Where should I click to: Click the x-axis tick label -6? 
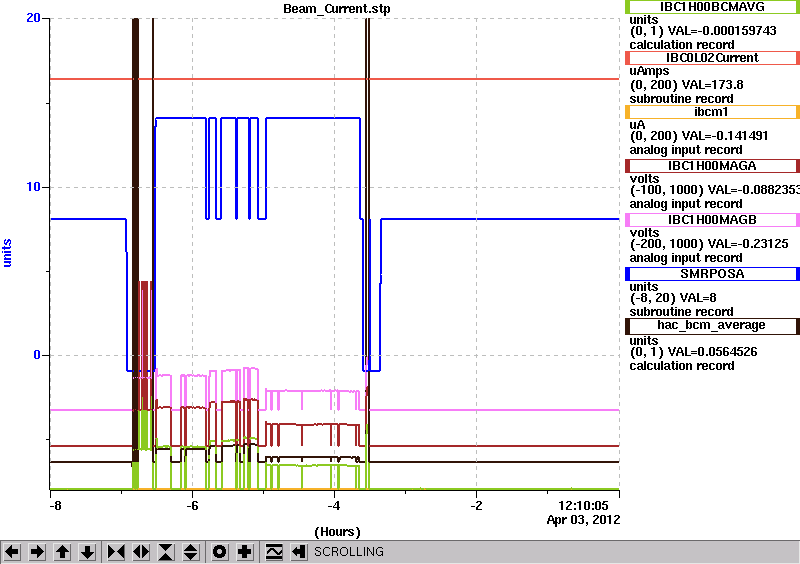192,506
